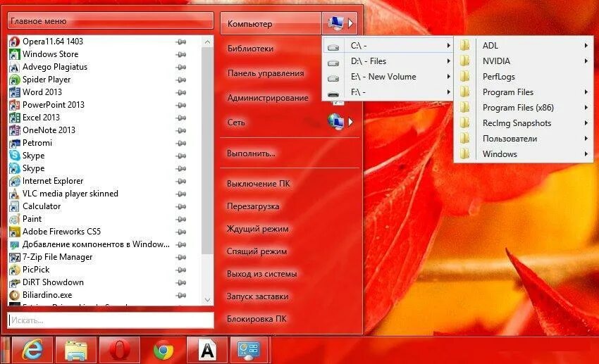The image size is (599, 364).
Task: Click the scrollbar down arrow in program list
Action: pos(207,300)
